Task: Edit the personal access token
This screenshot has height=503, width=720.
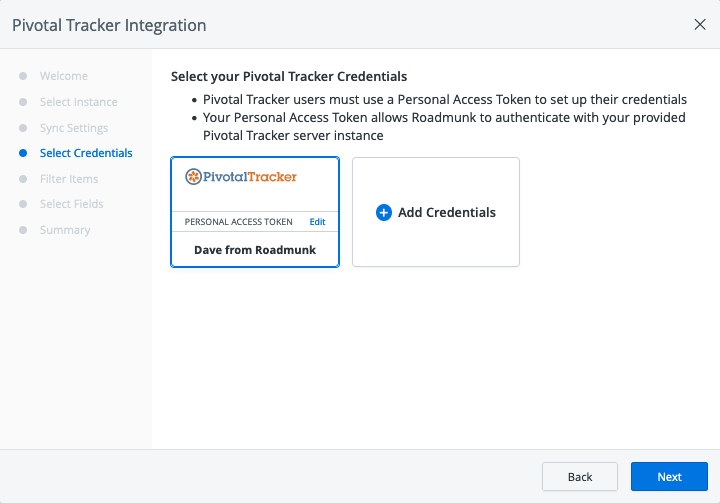Action: (x=317, y=222)
